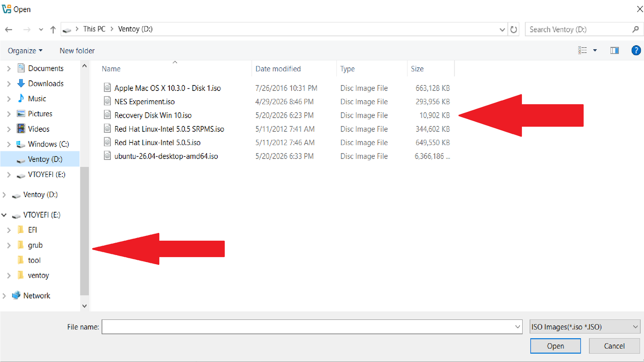Go back using the Back arrow
This screenshot has height=362, width=644.
(9, 30)
